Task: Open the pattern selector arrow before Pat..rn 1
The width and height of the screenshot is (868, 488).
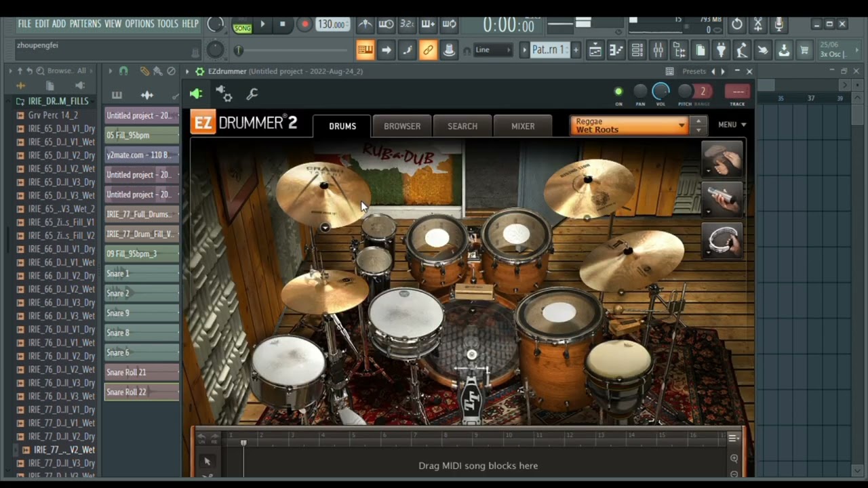Action: 524,49
